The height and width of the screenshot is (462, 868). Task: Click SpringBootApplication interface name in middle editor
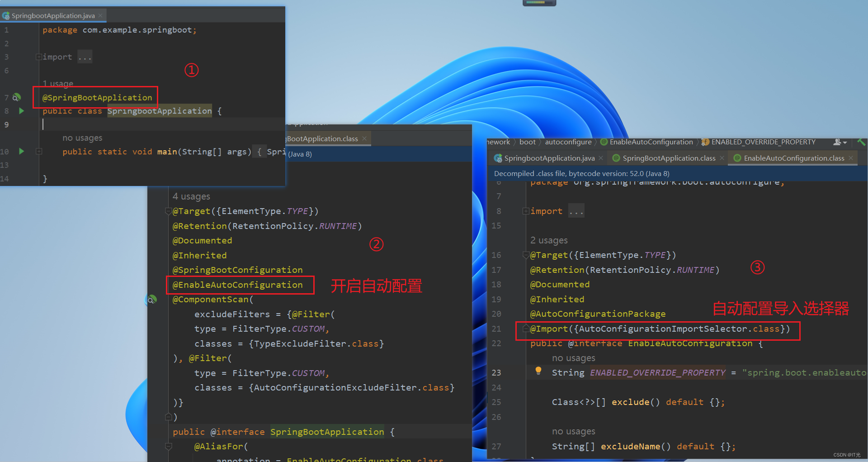(x=327, y=432)
